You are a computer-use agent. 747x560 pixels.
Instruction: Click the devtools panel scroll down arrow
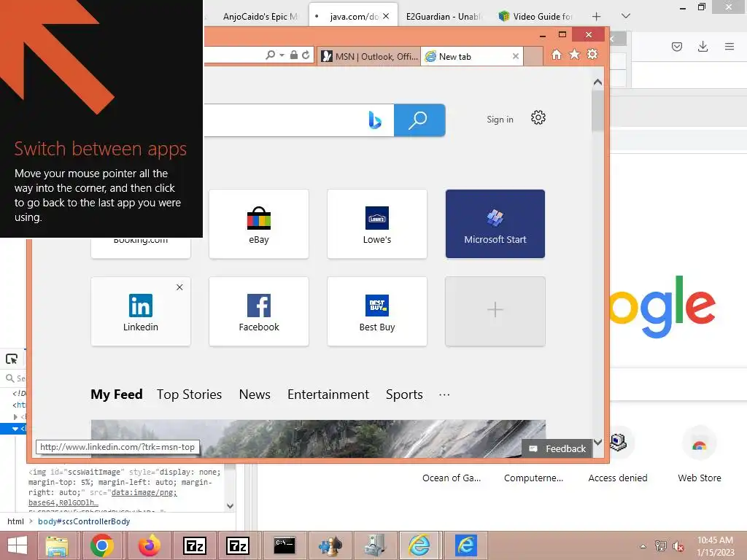[x=230, y=506]
